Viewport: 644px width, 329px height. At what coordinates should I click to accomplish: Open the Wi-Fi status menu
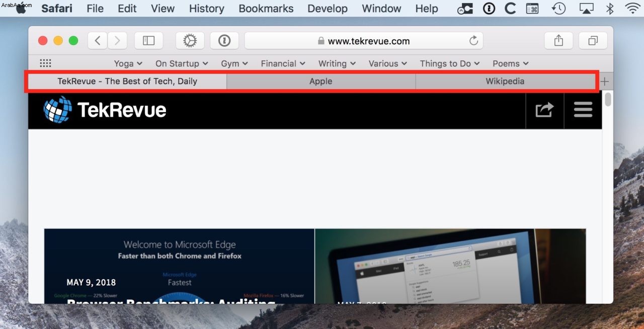(633, 9)
